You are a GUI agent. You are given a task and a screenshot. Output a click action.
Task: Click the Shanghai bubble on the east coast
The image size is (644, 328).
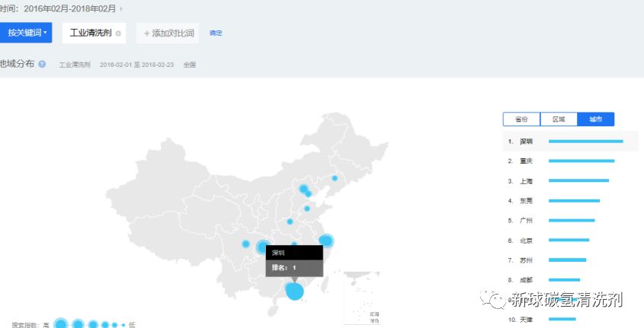(326, 241)
